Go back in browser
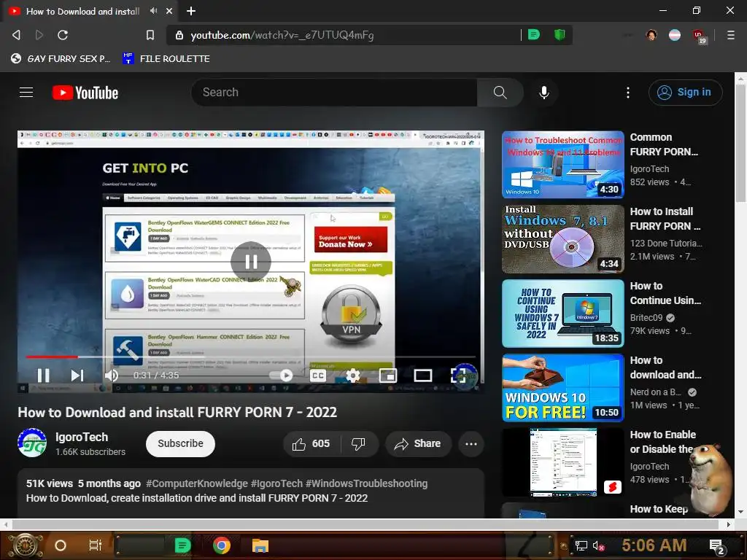The height and width of the screenshot is (560, 747). pos(16,35)
